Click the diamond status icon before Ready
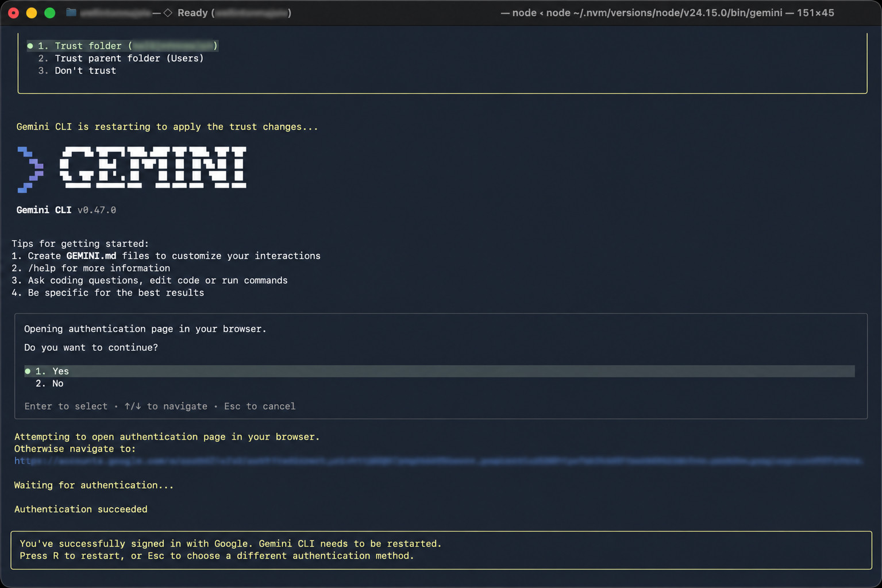This screenshot has width=882, height=588. [168, 13]
